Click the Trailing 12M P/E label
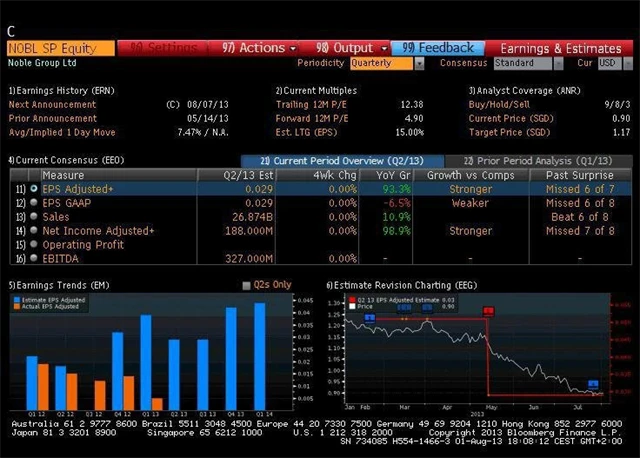The image size is (640, 458). (x=311, y=104)
